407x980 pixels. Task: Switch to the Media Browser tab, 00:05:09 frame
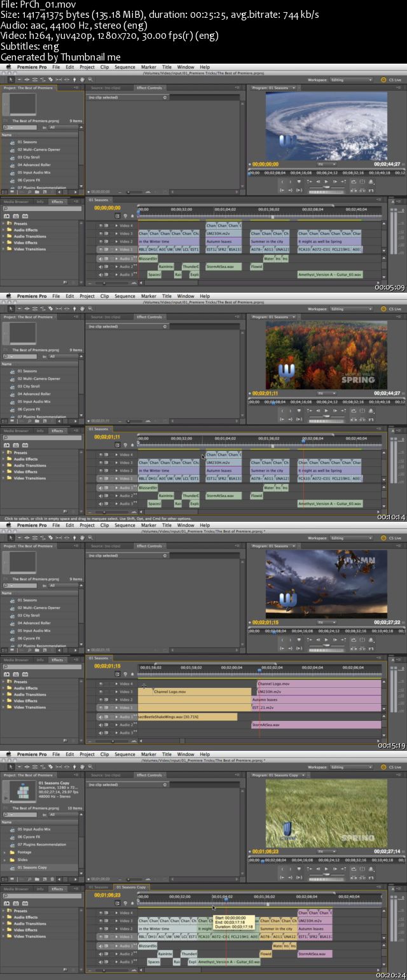pyautogui.click(x=15, y=202)
